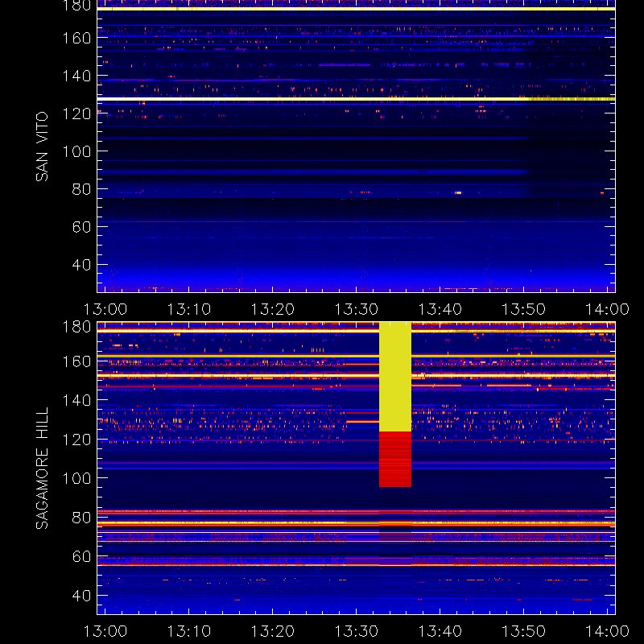Select the 100 frequency label on San Vito plot
Image resolution: width=644 pixels, height=644 pixels.
point(76,151)
